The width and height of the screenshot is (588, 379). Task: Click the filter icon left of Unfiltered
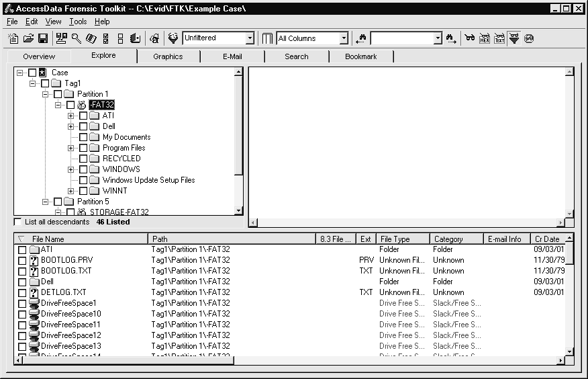(173, 38)
